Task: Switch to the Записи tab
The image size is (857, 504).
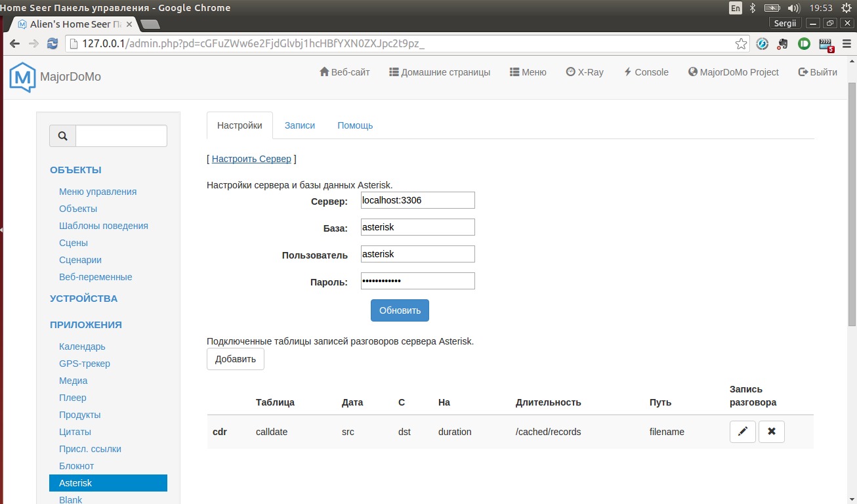Action: click(300, 125)
